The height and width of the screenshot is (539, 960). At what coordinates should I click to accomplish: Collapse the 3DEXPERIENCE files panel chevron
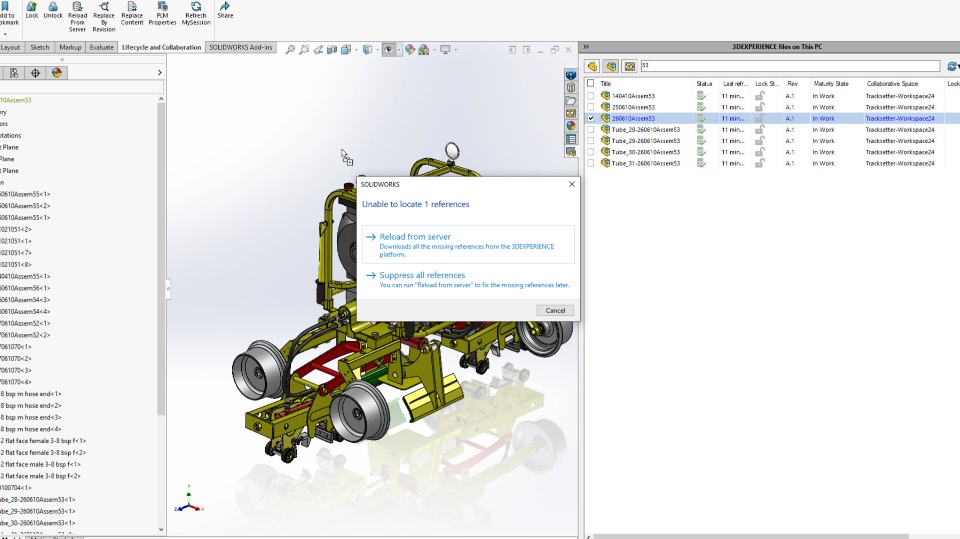point(585,47)
